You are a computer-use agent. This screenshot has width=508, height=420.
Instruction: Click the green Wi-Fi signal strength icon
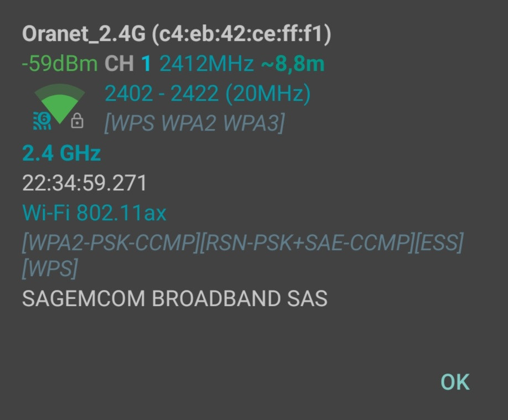click(x=60, y=100)
